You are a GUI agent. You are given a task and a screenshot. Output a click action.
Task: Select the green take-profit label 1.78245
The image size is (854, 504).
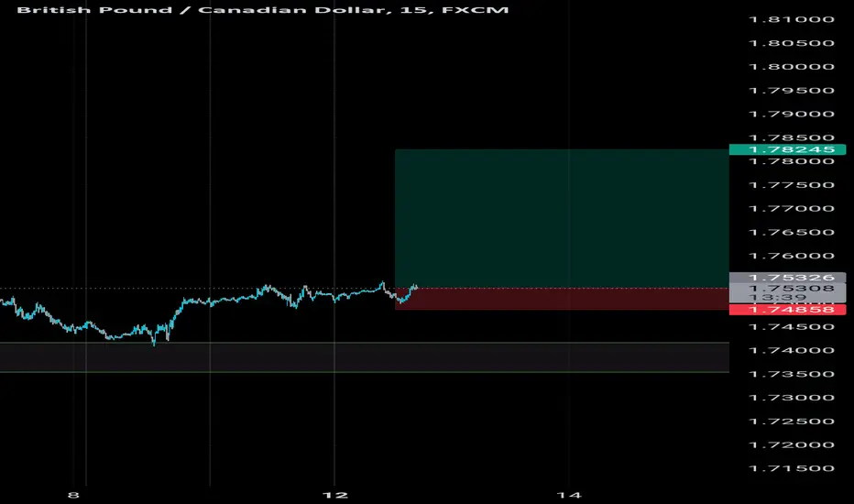pyautogui.click(x=787, y=149)
